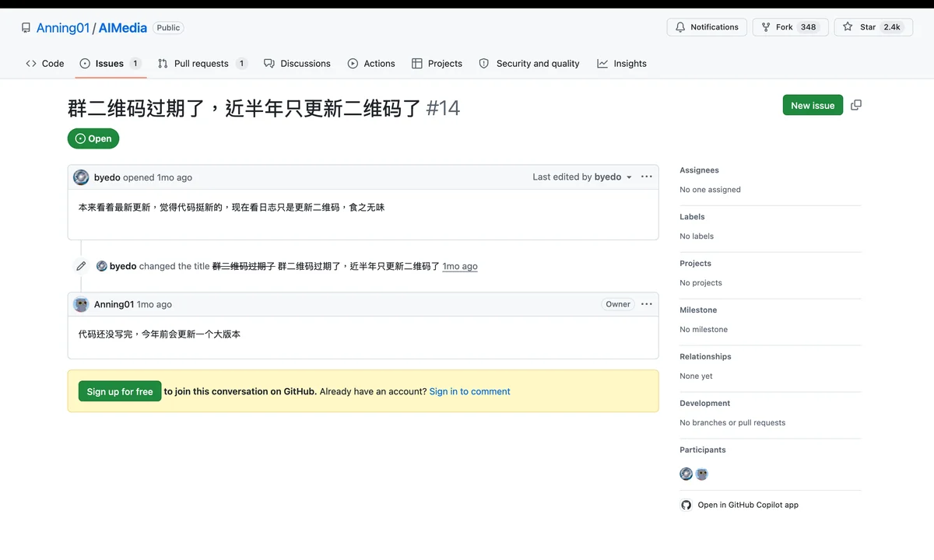934x560 pixels.
Task: Open byedo's avatar in Participants section
Action: pyautogui.click(x=686, y=474)
